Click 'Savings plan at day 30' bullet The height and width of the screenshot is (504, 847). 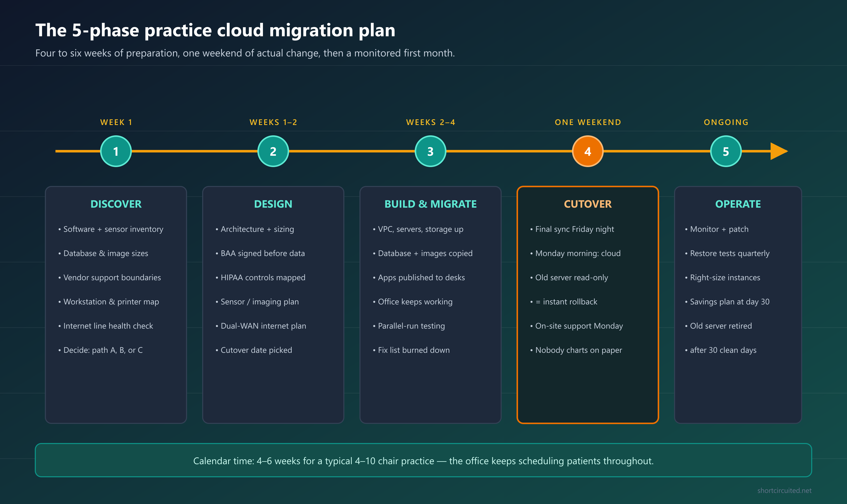(x=727, y=302)
